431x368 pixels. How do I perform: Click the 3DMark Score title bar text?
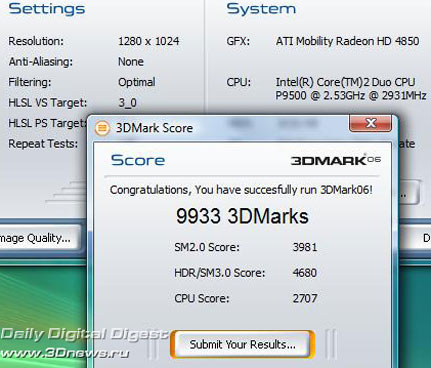click(x=154, y=128)
